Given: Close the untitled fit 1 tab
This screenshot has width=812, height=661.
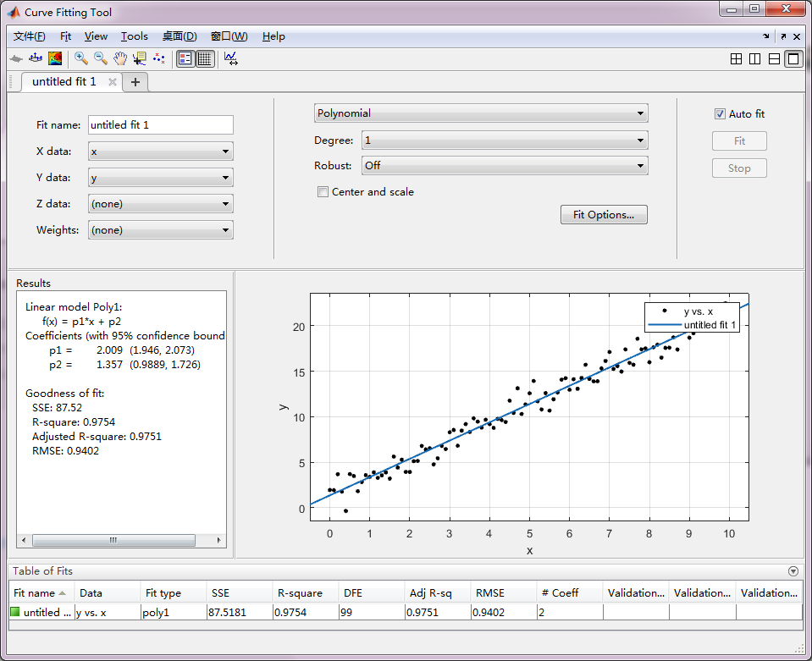Looking at the screenshot, I should 113,82.
